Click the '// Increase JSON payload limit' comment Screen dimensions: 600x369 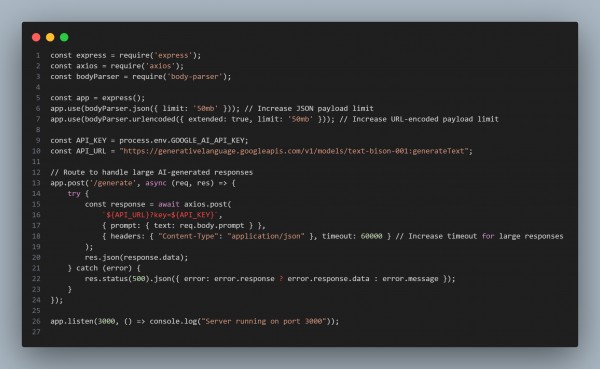pos(309,109)
